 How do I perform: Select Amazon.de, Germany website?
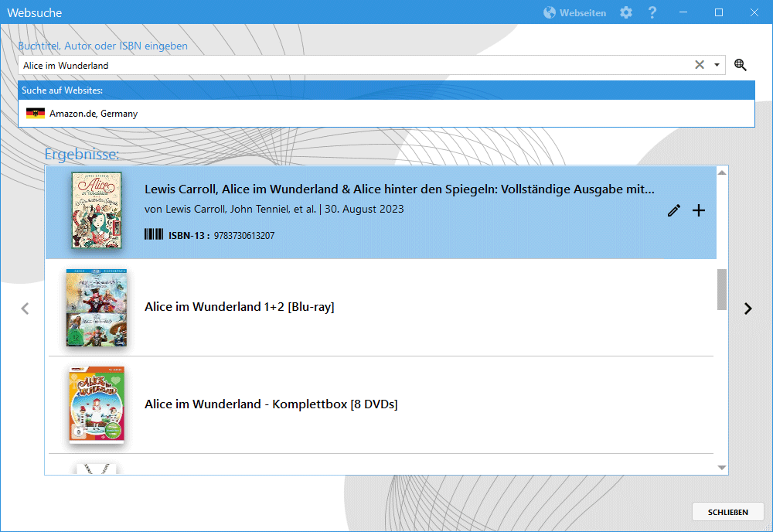click(x=93, y=114)
